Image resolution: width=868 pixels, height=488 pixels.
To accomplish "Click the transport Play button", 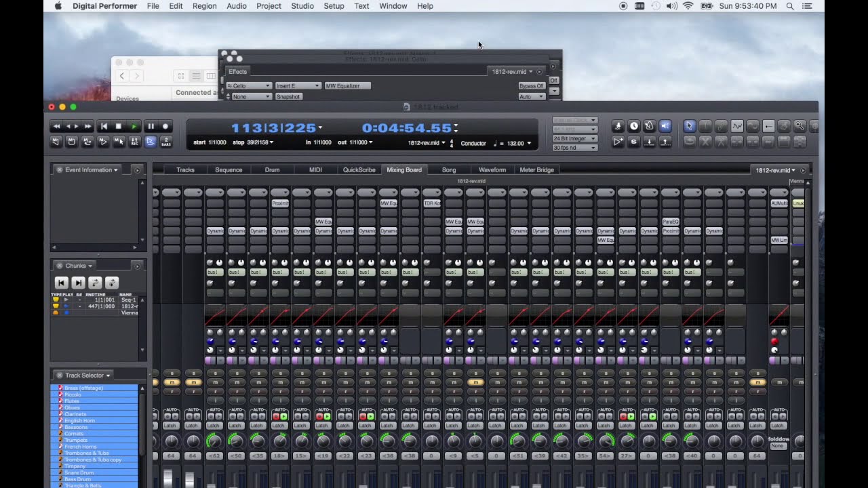I will (134, 126).
